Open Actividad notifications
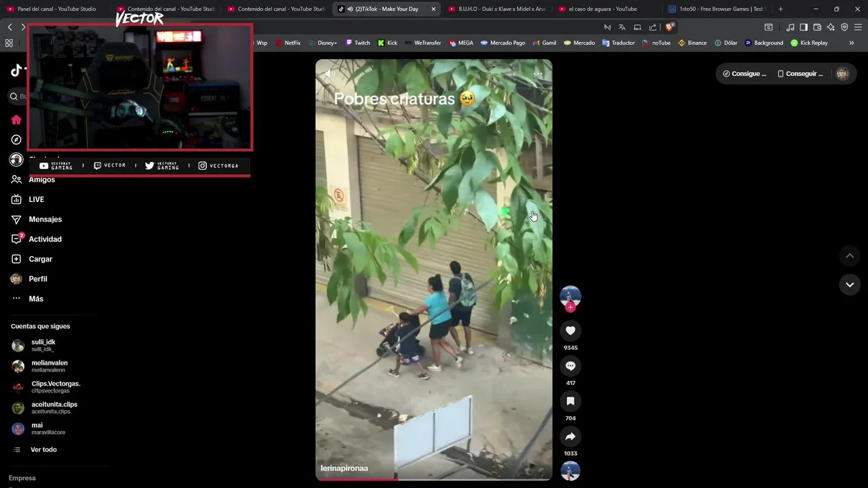The height and width of the screenshot is (488, 868). pos(36,239)
